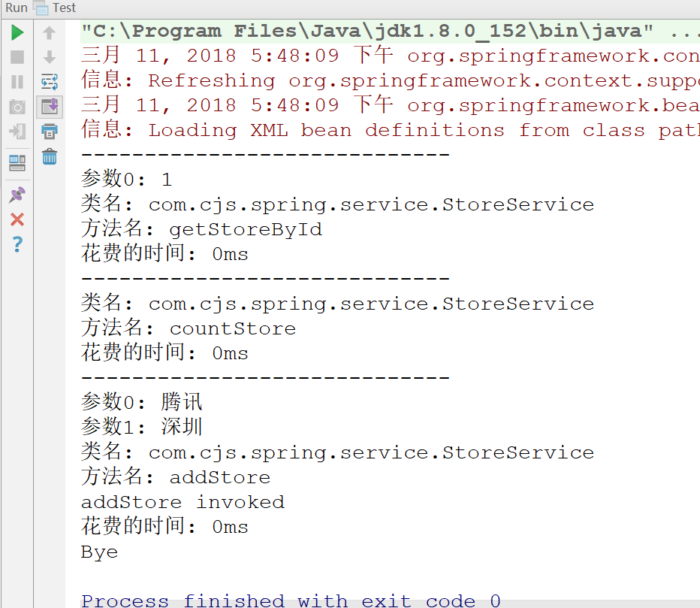Click the Exit process icon
This screenshot has height=608, width=700.
tap(17, 132)
